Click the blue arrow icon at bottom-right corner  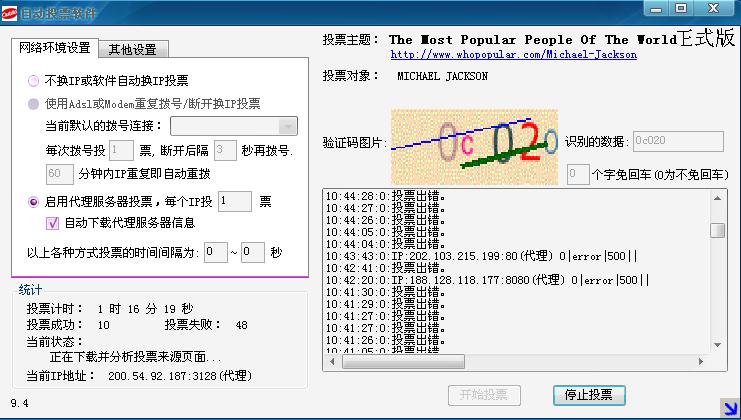728,407
